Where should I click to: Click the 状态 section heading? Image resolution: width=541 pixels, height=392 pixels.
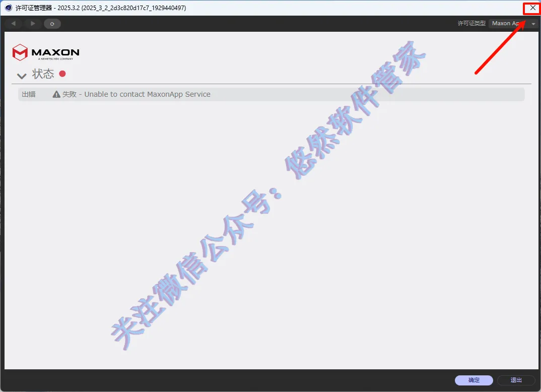43,74
